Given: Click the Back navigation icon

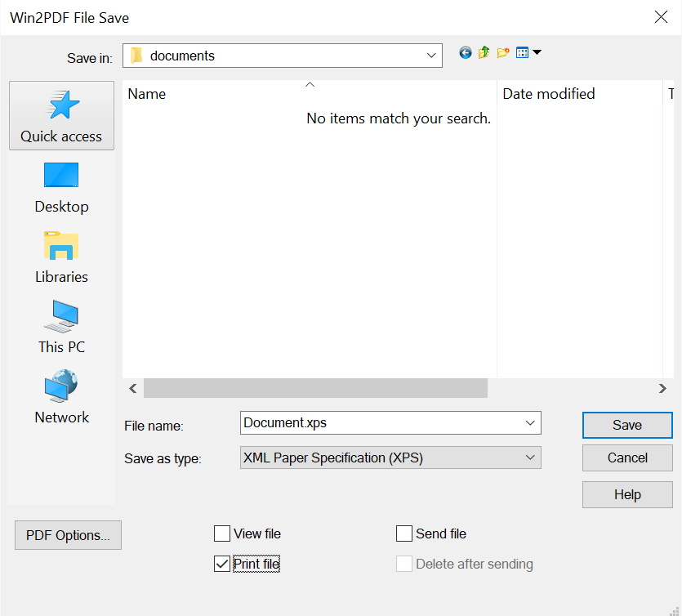Looking at the screenshot, I should 465,52.
